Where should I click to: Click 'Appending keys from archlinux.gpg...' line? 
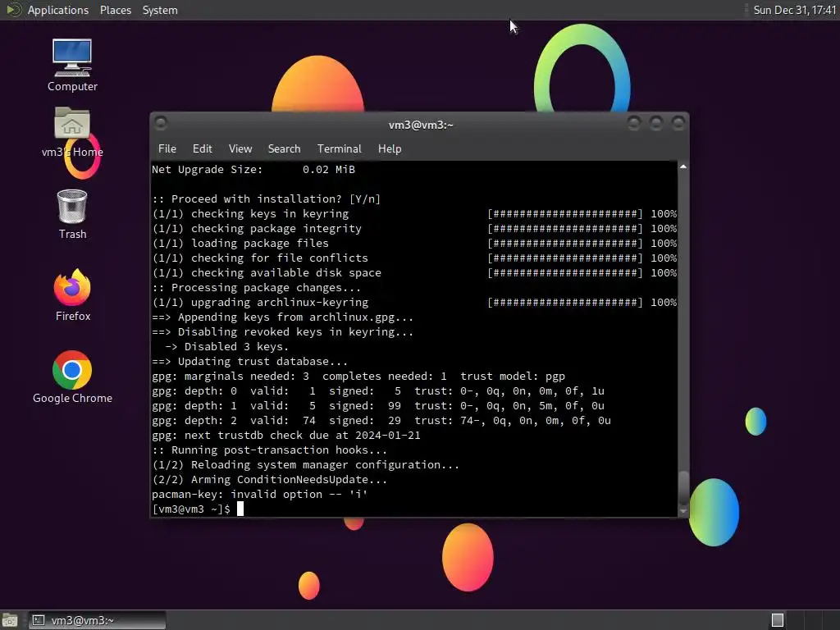click(282, 317)
